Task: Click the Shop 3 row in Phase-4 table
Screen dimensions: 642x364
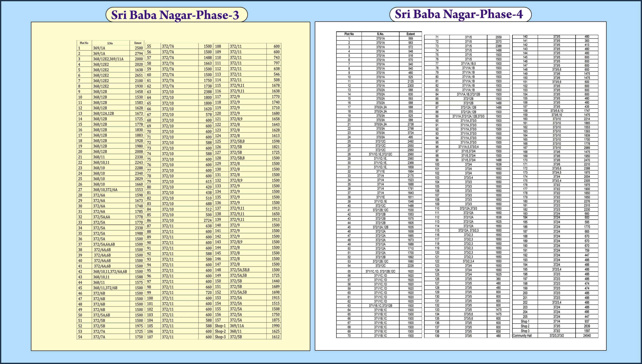Action: tap(525, 331)
